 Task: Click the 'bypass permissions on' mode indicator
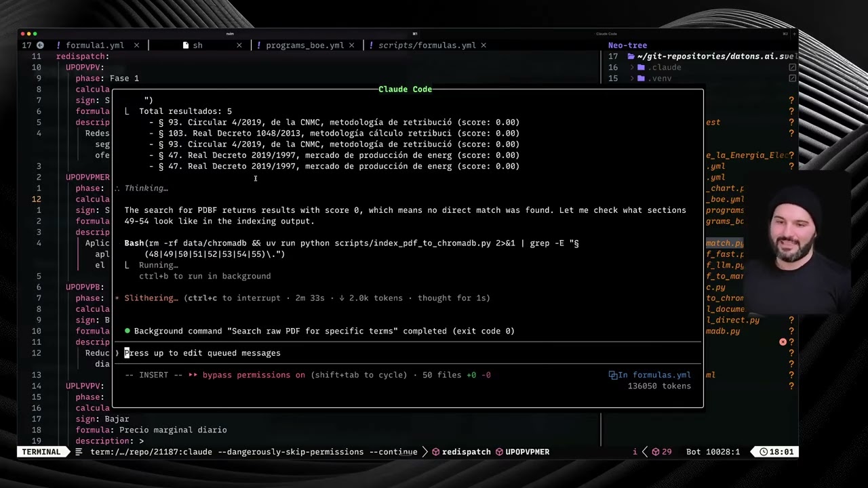[x=254, y=375]
